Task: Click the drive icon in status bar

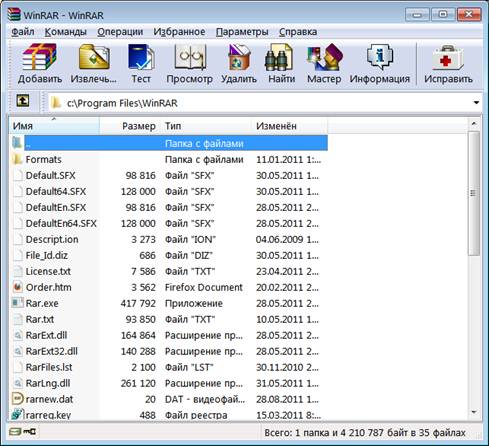Action: [x=15, y=432]
